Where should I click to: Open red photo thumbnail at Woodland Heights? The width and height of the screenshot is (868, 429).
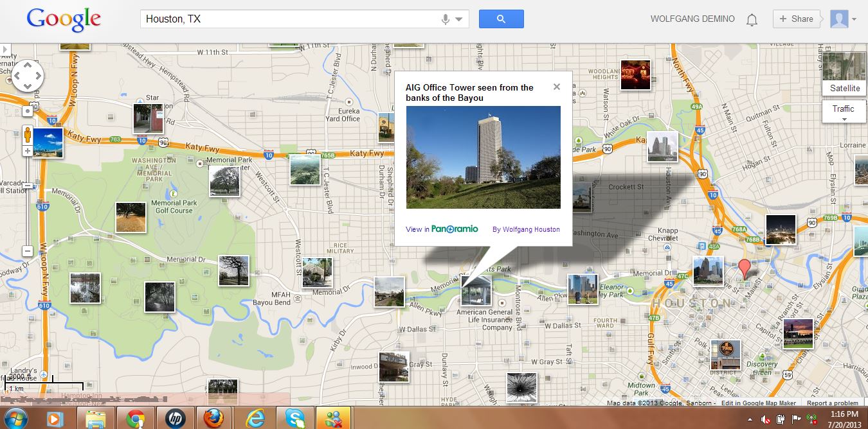pyautogui.click(x=635, y=74)
